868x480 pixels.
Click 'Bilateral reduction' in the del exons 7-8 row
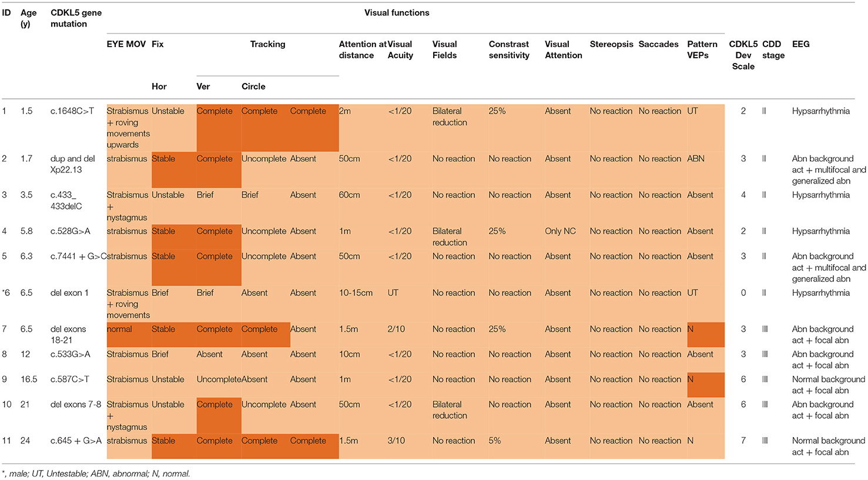[x=450, y=410]
